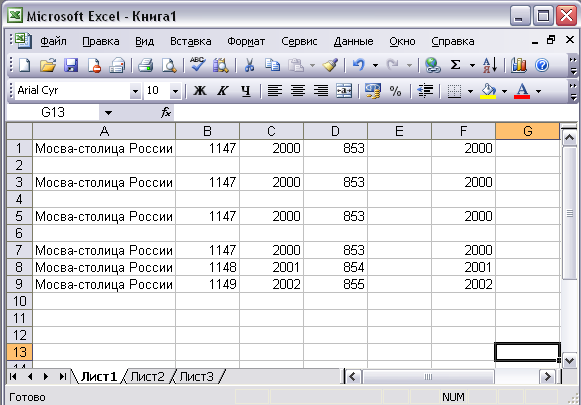Click Merge and Center icon
The height and width of the screenshot is (405, 581).
coord(344,91)
